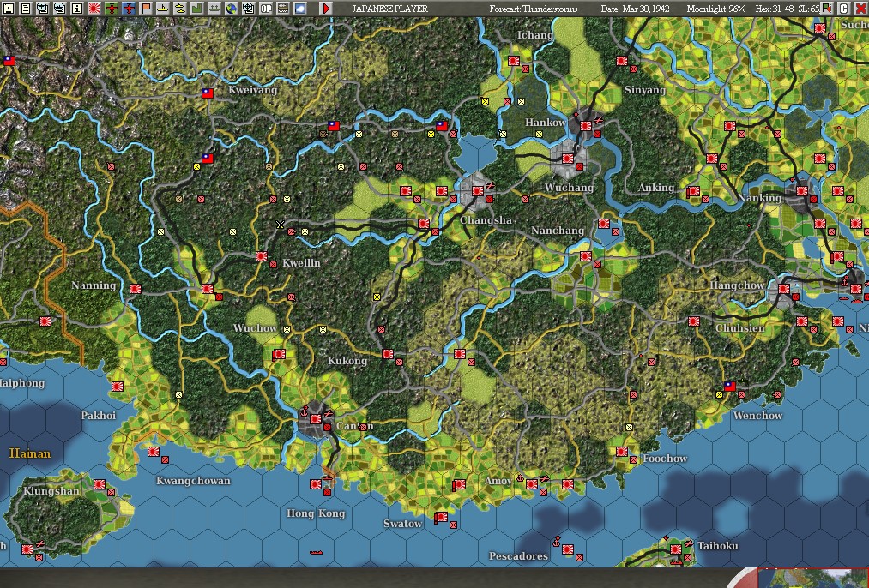The height and width of the screenshot is (588, 869).
Task: Select the Japanese unit at Chuhsien
Action: point(694,321)
